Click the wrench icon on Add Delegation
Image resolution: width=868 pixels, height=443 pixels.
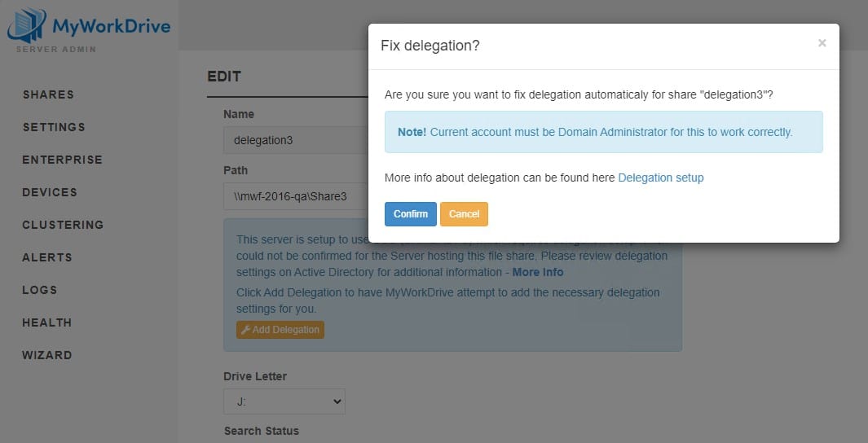245,330
